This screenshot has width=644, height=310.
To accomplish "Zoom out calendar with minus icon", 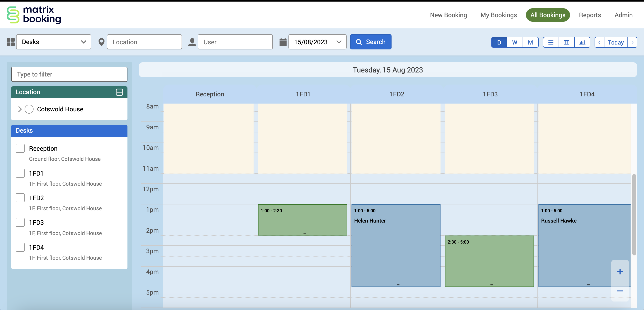I will 620,291.
